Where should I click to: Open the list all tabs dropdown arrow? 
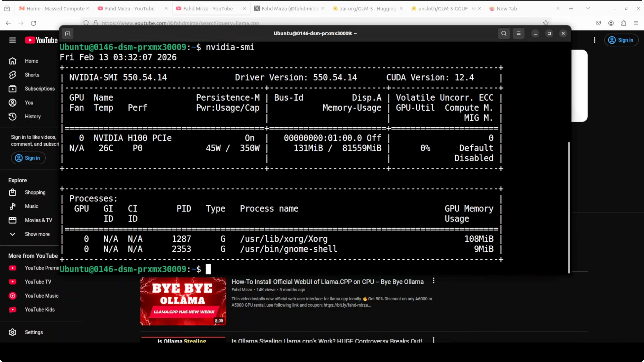[588, 9]
